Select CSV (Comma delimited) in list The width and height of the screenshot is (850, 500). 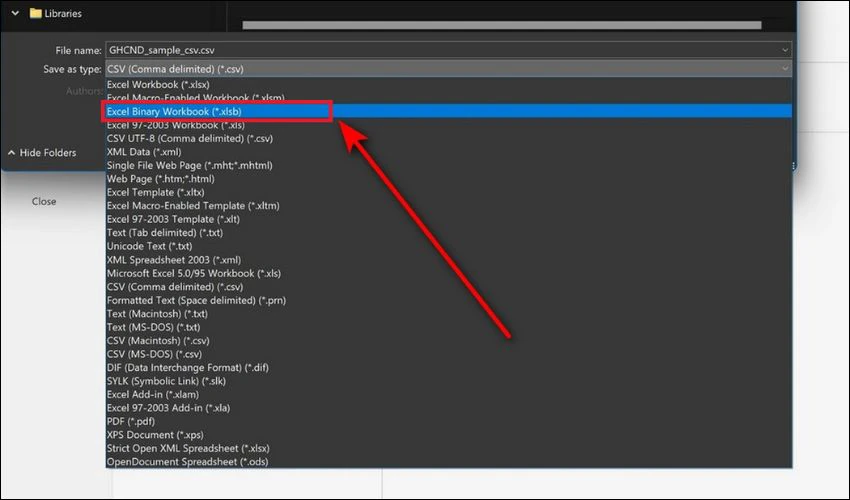(449, 287)
